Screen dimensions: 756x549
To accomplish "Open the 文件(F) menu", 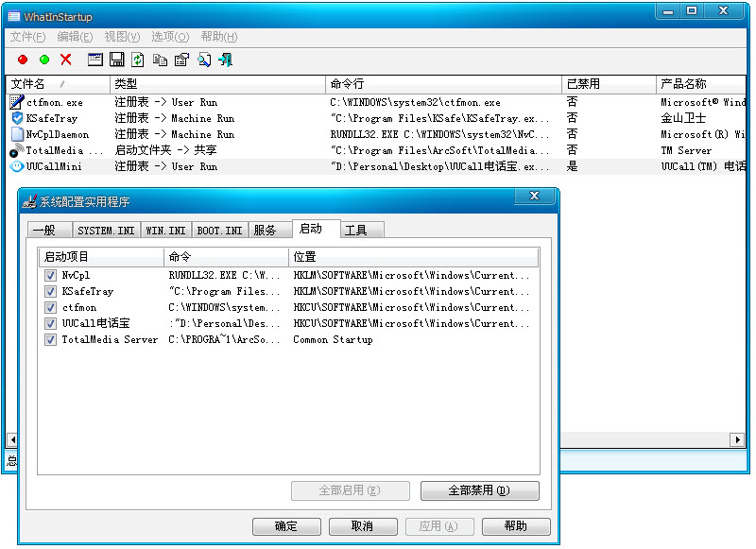I will tap(27, 37).
